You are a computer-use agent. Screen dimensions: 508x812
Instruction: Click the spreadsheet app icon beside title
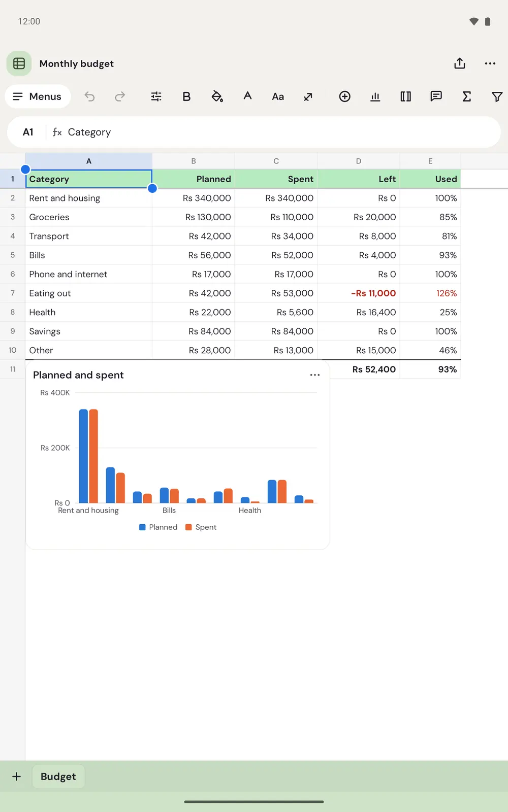click(x=19, y=63)
